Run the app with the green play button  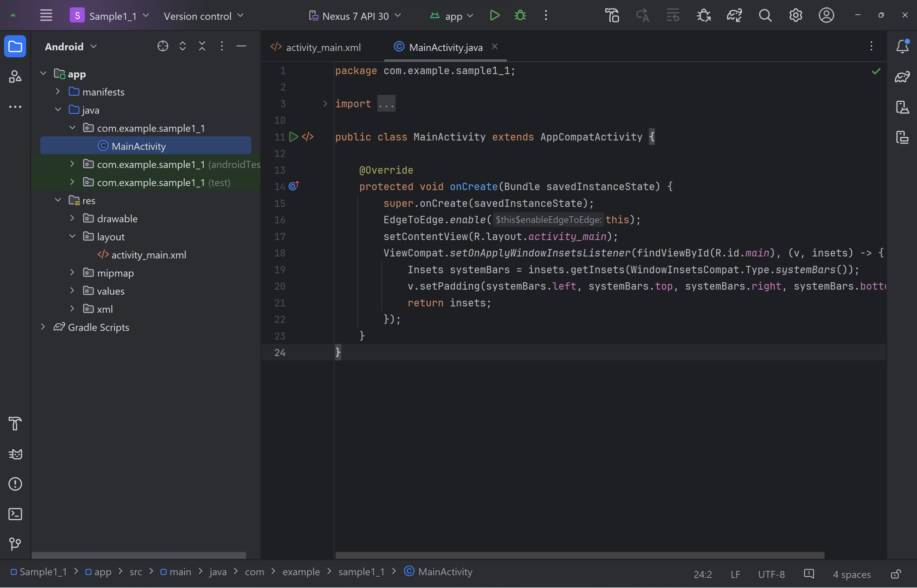click(x=494, y=16)
